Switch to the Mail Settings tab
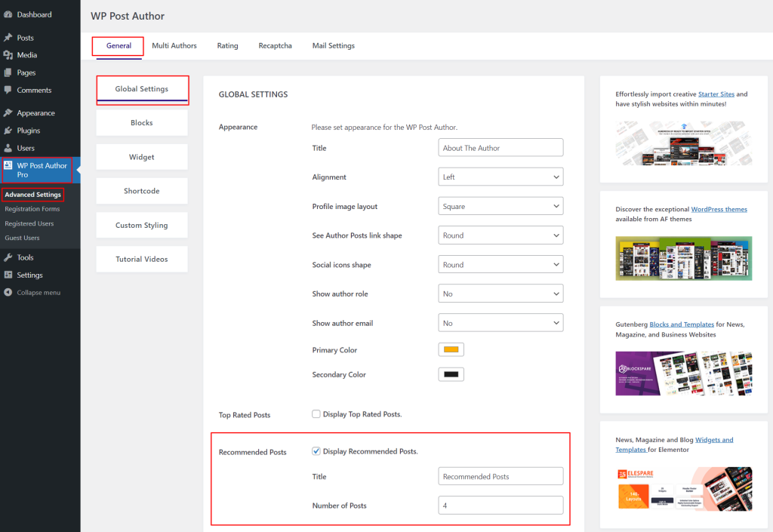Viewport: 773px width, 532px height. 333,46
